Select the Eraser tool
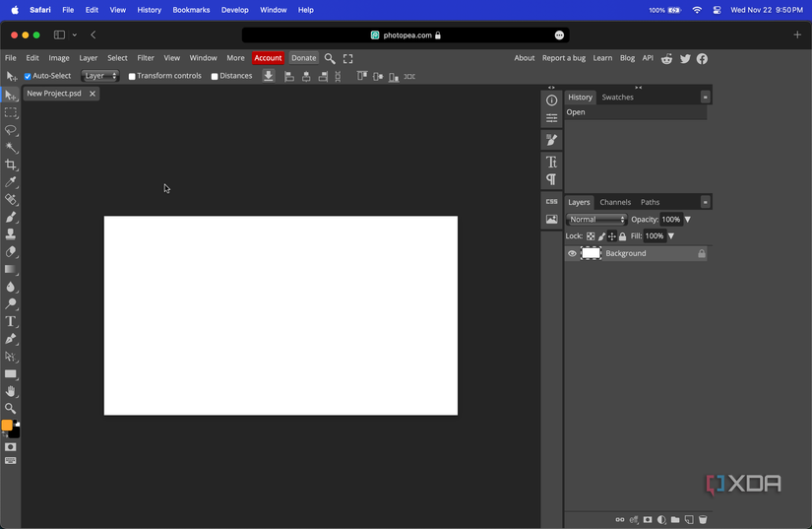Screen dimensions: 812x529 11,252
